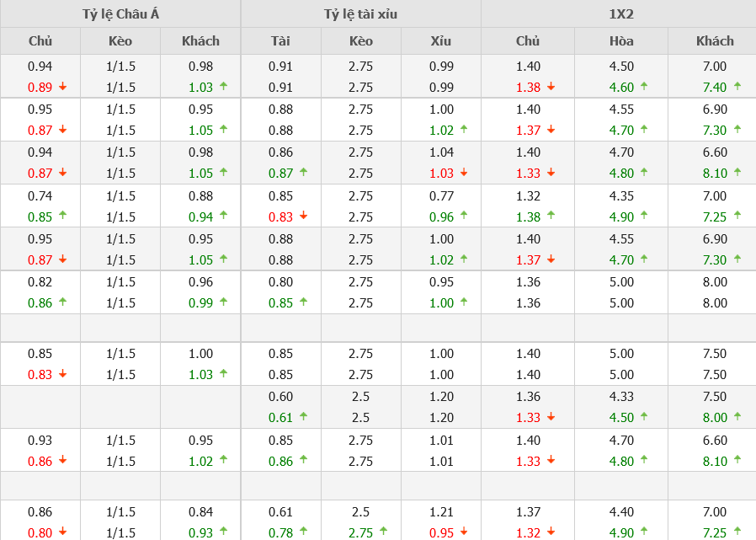Click the red 0.95 Xỉu odds value

pos(440,532)
